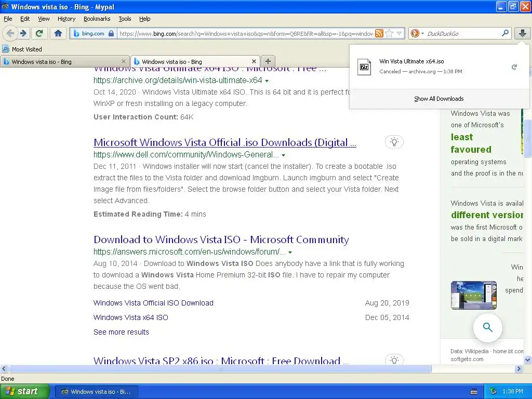532x399 pixels.
Task: Click See more results
Action: [121, 332]
